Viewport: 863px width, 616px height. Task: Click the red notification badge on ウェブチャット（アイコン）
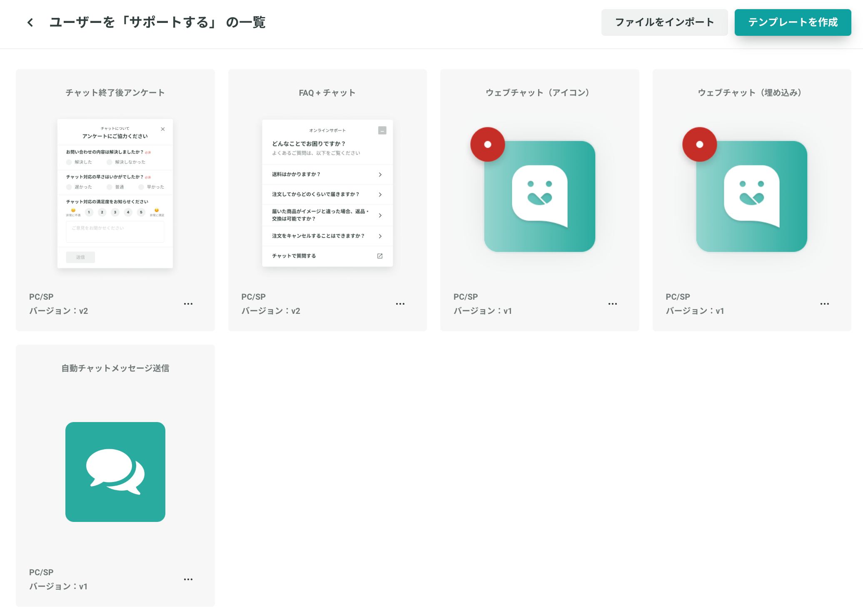tap(488, 144)
